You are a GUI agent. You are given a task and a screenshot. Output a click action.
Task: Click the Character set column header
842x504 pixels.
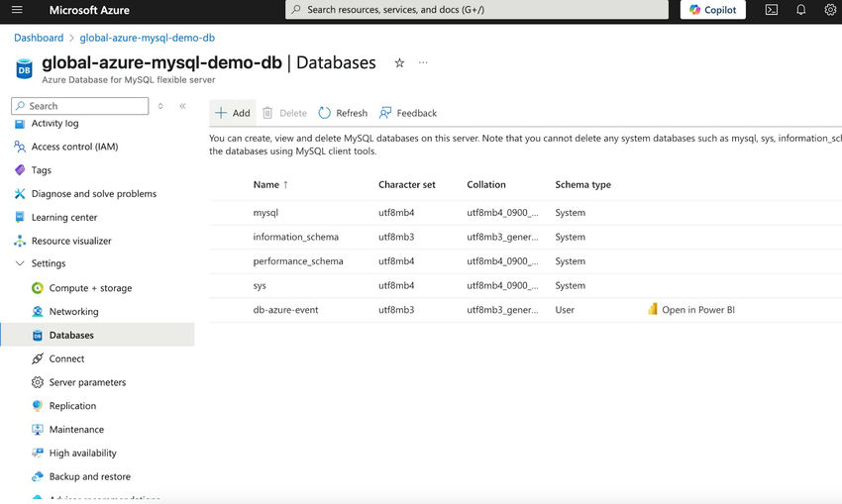406,184
